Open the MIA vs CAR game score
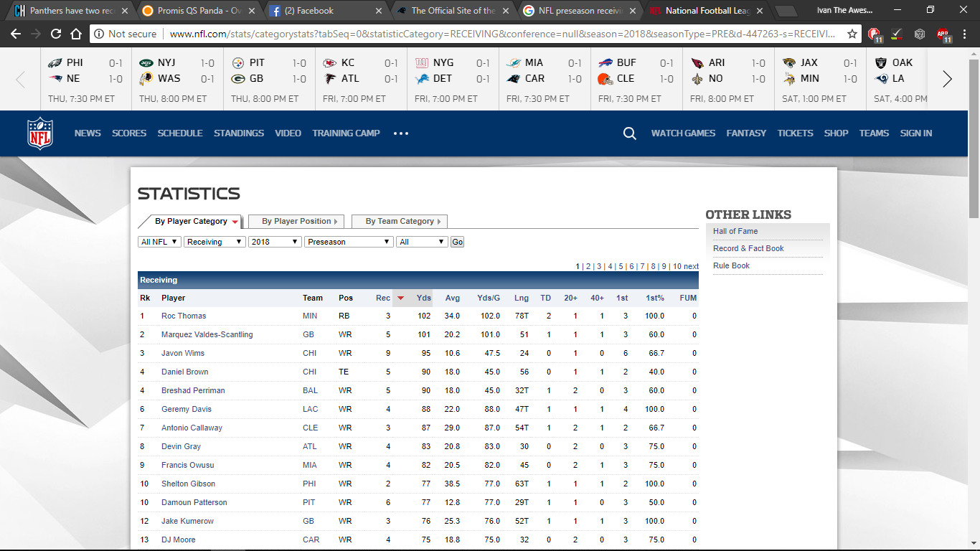Screen dimensions: 980x551 (545, 79)
